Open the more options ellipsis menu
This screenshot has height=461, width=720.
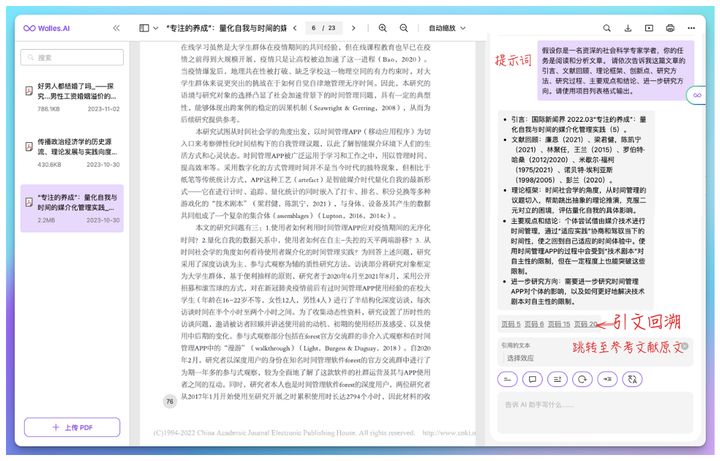click(691, 28)
